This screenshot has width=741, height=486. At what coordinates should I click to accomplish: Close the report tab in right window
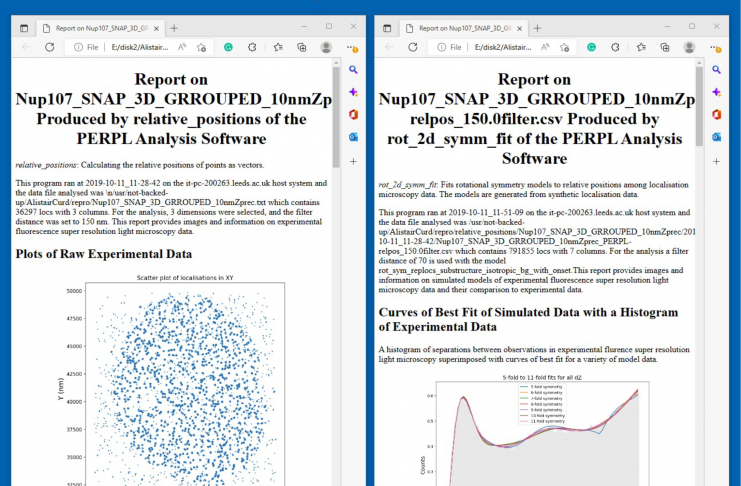(519, 28)
